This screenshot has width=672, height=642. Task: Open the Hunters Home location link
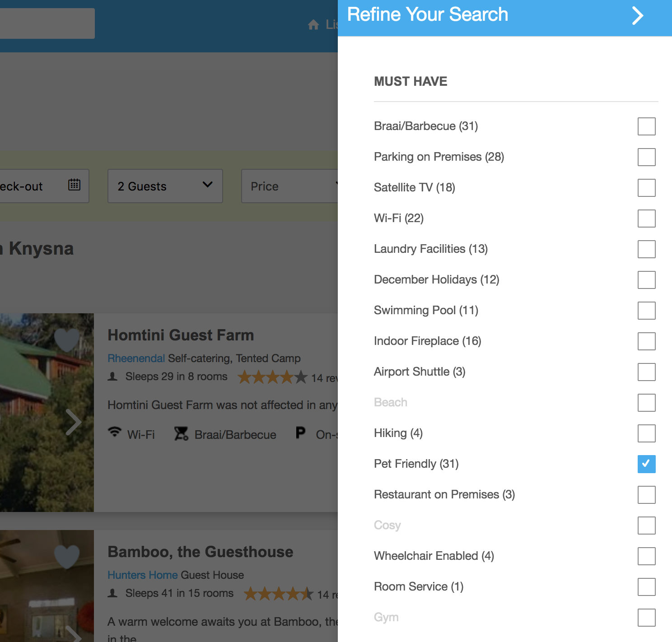point(142,575)
